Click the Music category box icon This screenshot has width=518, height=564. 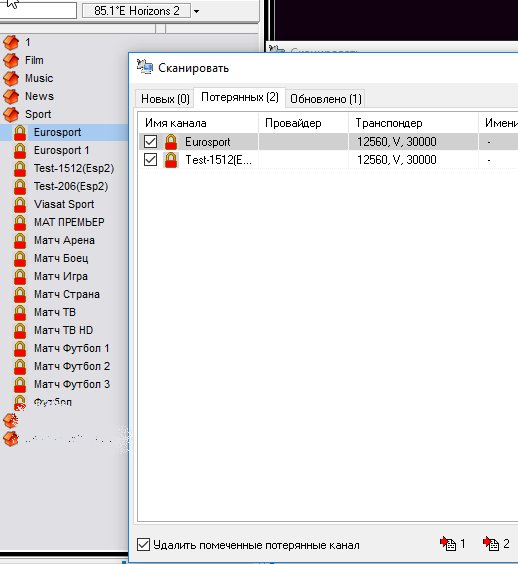coord(11,78)
